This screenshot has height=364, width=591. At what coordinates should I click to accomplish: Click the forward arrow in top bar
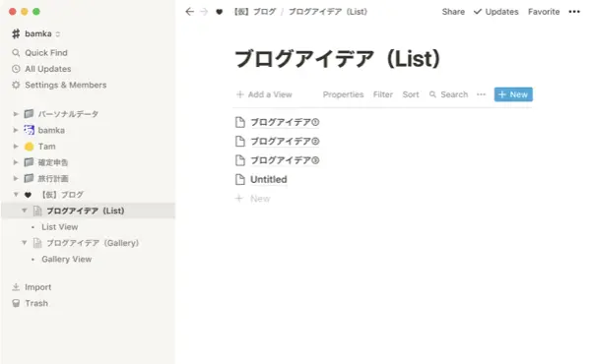pos(204,12)
